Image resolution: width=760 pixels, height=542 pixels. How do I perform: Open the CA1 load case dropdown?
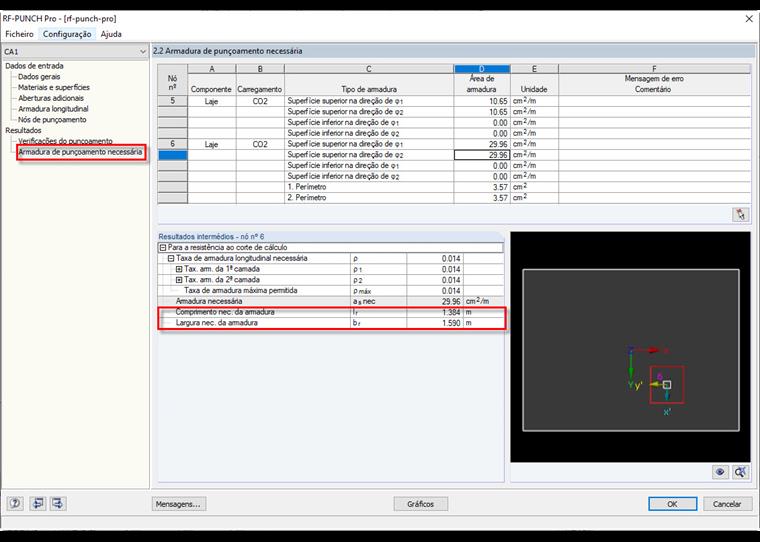[x=142, y=51]
